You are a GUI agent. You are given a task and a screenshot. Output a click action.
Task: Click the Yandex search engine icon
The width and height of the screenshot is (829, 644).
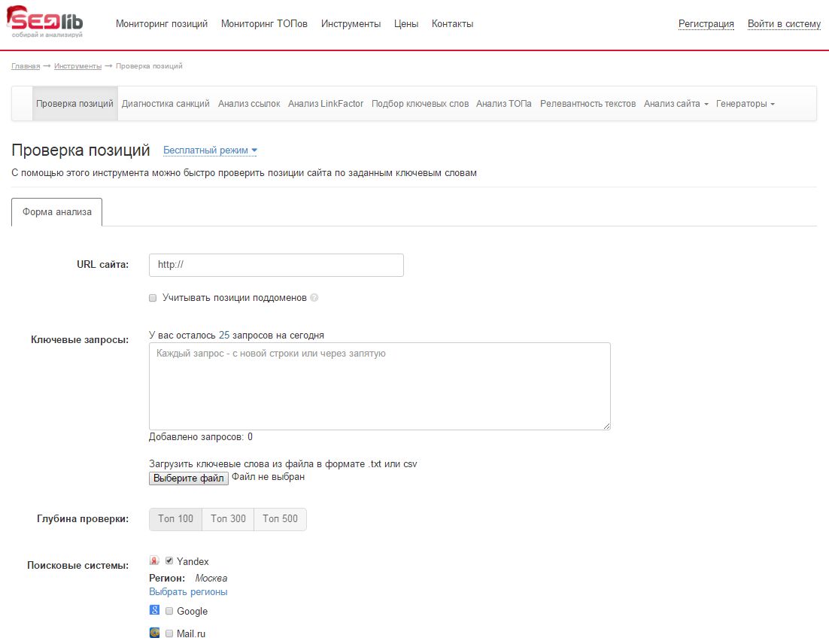[154, 560]
